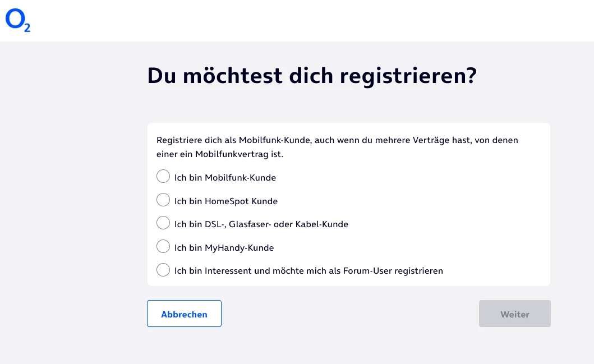Click the 'Ich bin Interessent' Forum-User label
The image size is (594, 364).
pos(308,271)
